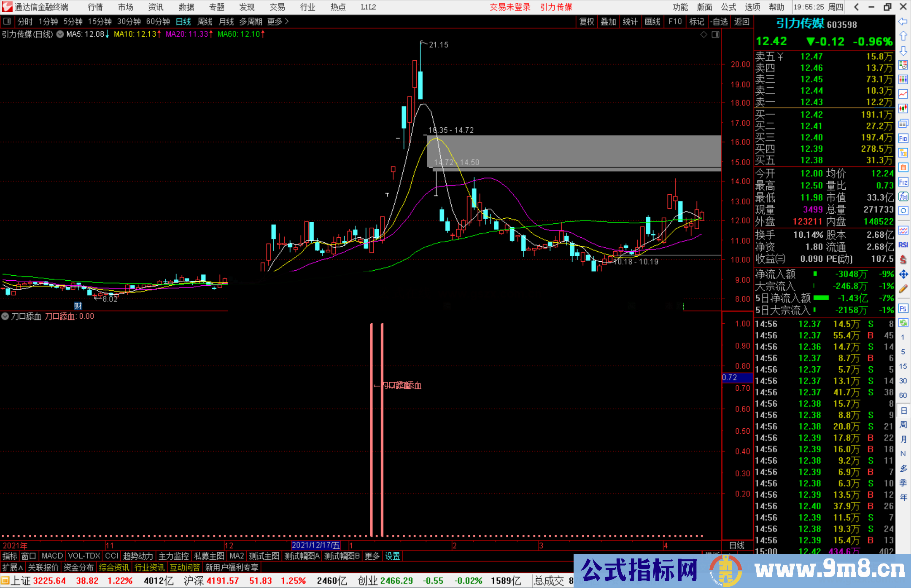
Task: Click the 复权 button above the chart
Action: (x=586, y=21)
